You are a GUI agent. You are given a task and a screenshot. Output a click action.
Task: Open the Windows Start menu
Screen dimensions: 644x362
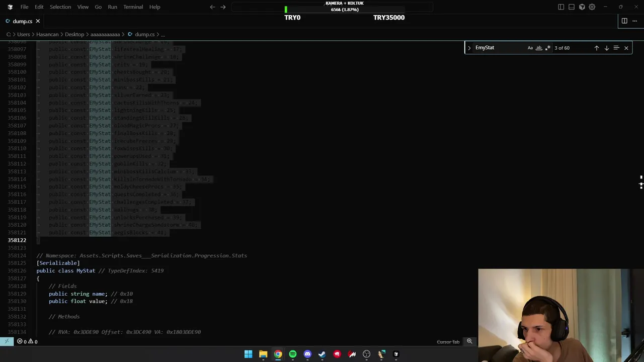[x=249, y=354]
